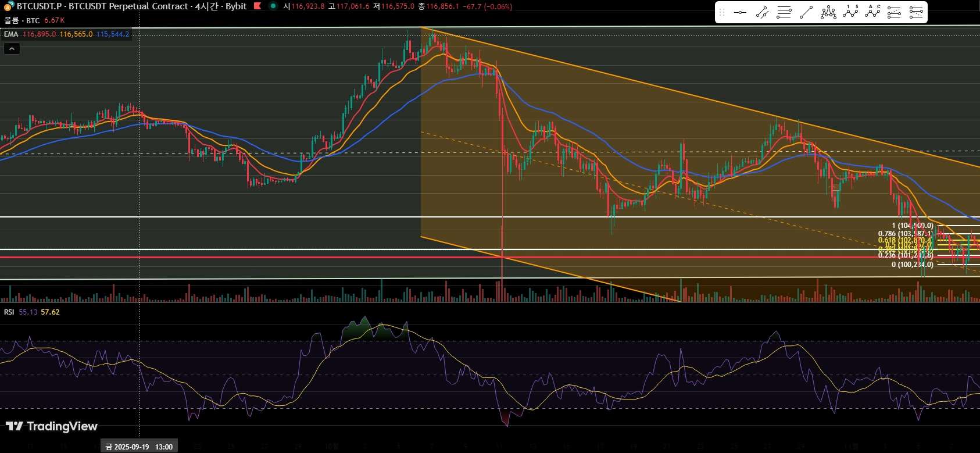Grab the floating drawing toolbar drag handle
The height and width of the screenshot is (453, 980).
(x=722, y=12)
